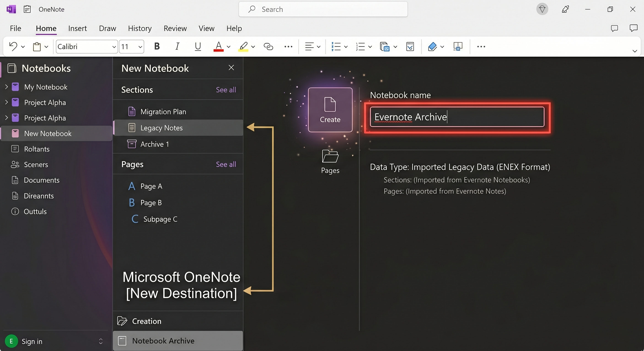644x351 pixels.
Task: Open the account switcher chevrons beside Sign in
Action: point(101,341)
